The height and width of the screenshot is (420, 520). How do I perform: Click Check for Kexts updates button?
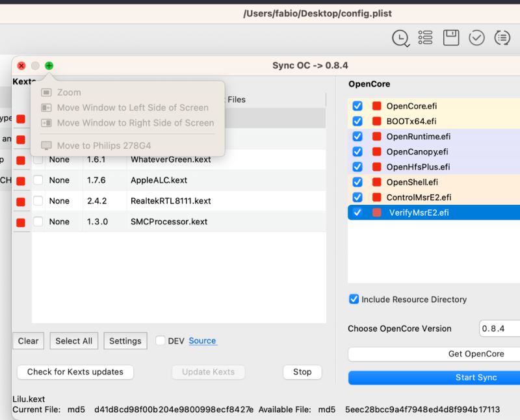[x=75, y=372]
